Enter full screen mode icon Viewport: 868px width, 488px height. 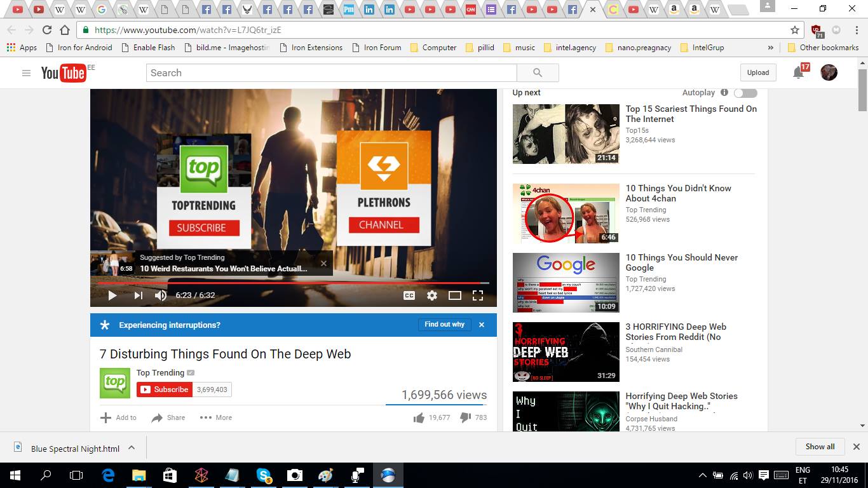(478, 295)
